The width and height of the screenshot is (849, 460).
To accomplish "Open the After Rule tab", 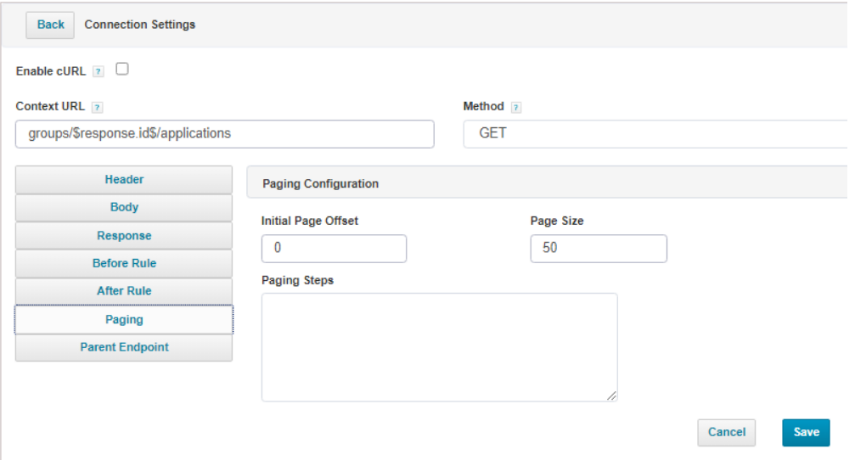I will 124,291.
